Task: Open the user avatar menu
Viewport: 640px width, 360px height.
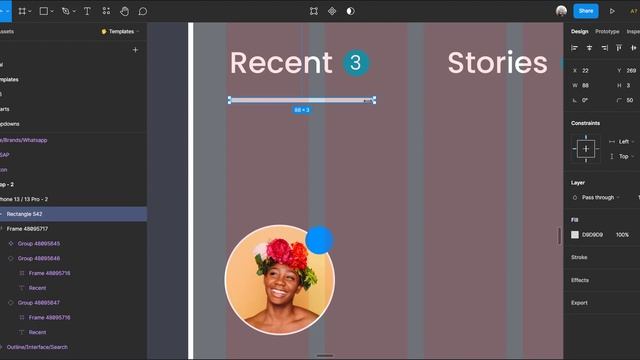Action: [x=561, y=11]
